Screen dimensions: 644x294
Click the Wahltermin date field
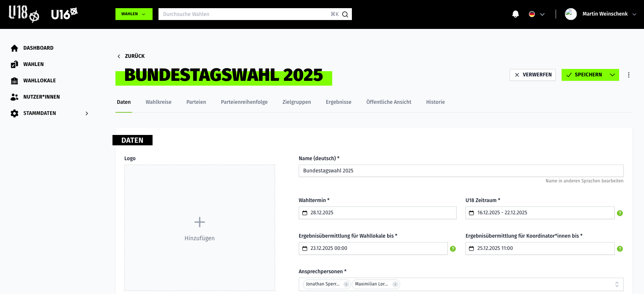pos(377,213)
